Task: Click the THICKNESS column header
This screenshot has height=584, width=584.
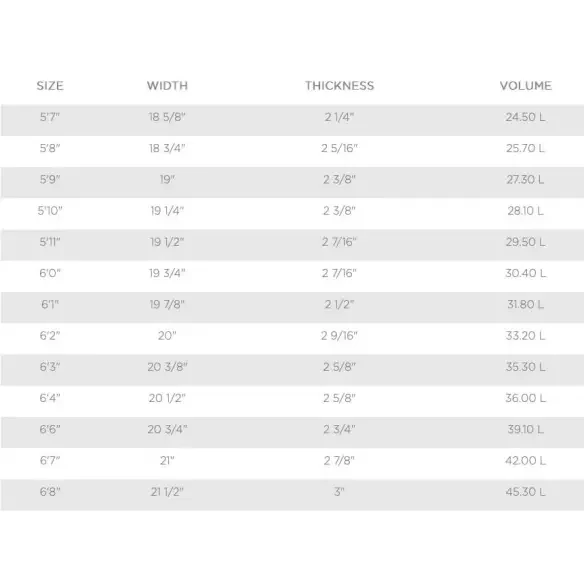Action: [x=339, y=86]
